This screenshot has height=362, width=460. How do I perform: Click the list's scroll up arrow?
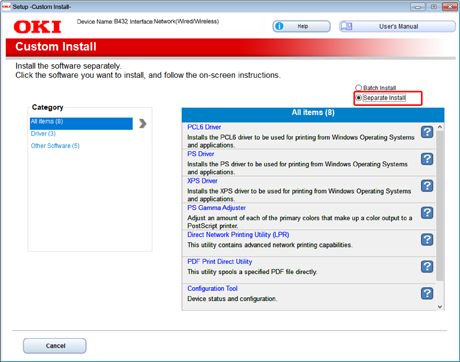pos(440,127)
